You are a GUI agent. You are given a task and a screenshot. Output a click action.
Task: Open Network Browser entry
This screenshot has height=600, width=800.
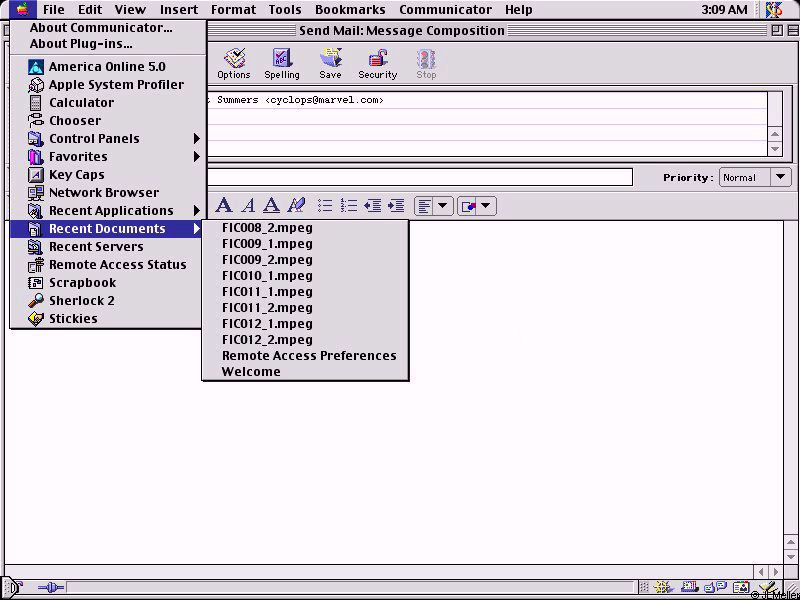(108, 193)
